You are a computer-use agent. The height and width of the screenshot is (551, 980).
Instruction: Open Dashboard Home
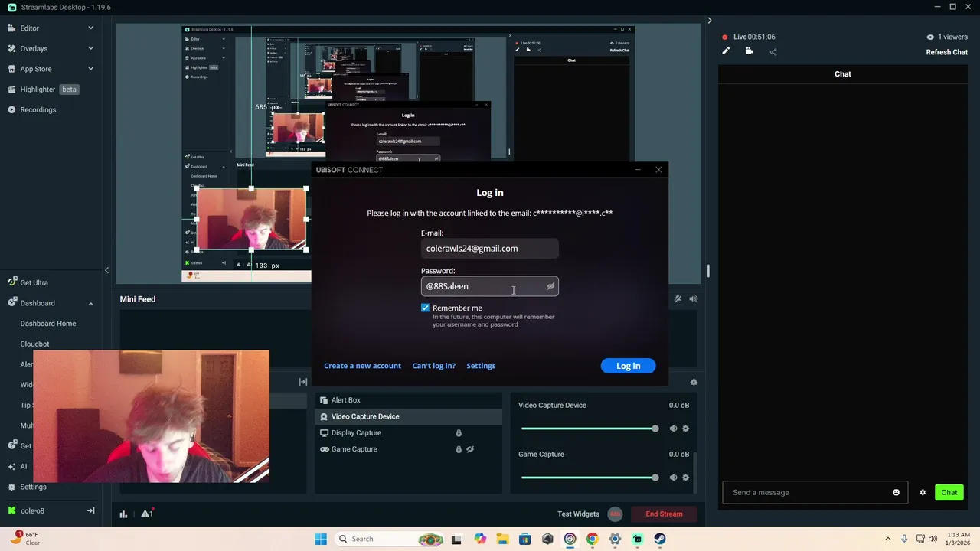click(47, 324)
